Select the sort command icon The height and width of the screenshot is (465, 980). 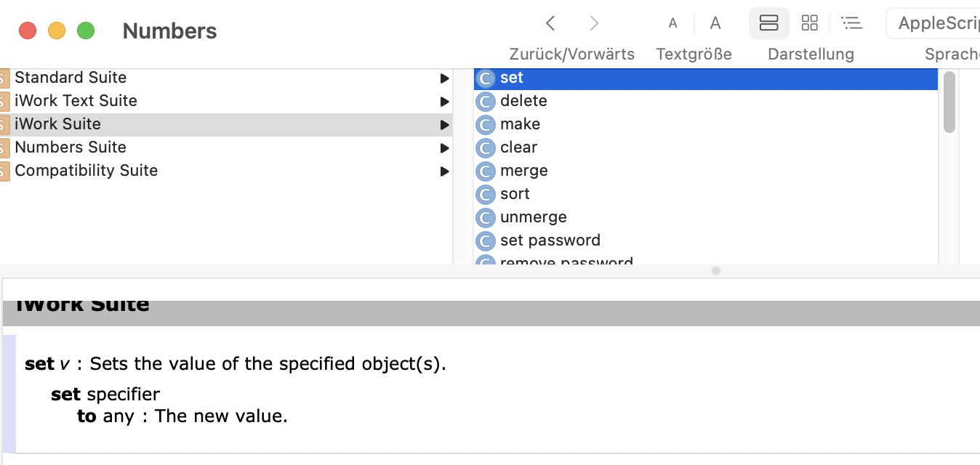tap(486, 194)
